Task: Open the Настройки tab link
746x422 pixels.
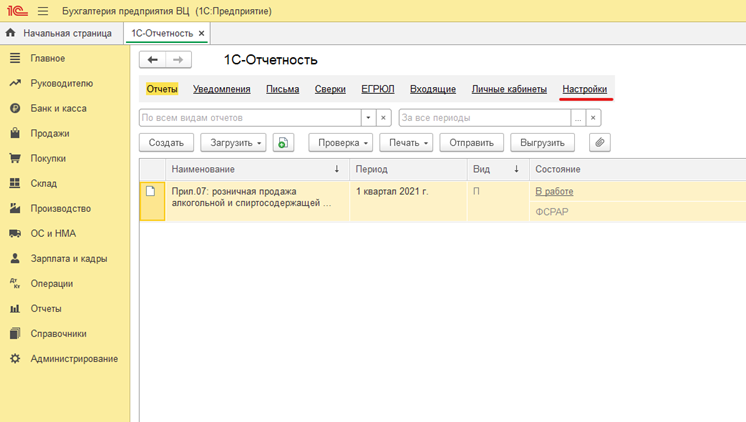Action: coord(584,89)
